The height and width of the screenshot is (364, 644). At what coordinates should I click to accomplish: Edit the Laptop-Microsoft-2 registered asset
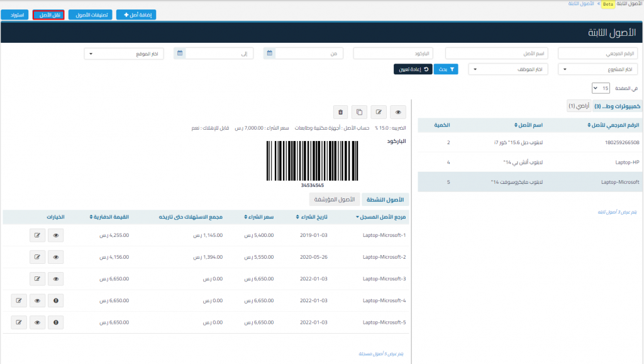37,257
